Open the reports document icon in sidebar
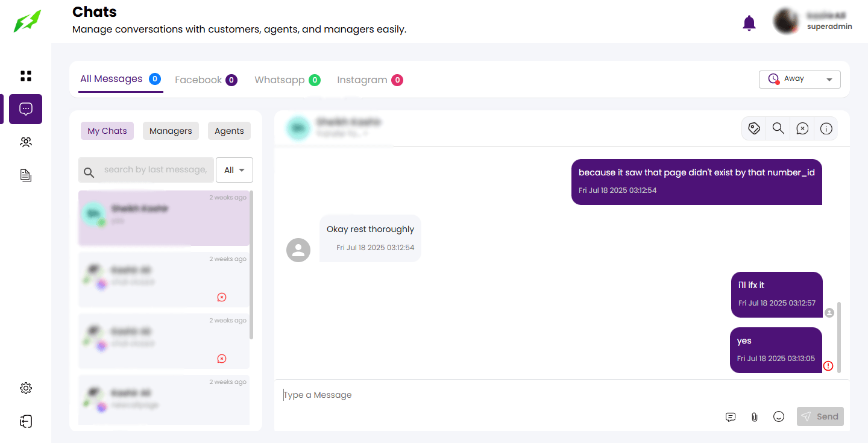Viewport: 868px width, 443px height. pos(26,175)
